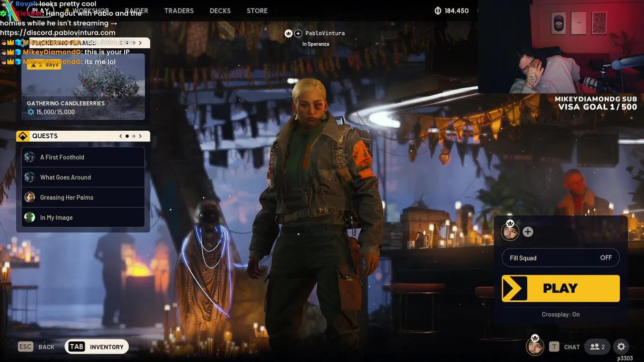644x362 pixels.
Task: Toggle Fill Squad off switch
Action: [x=561, y=258]
